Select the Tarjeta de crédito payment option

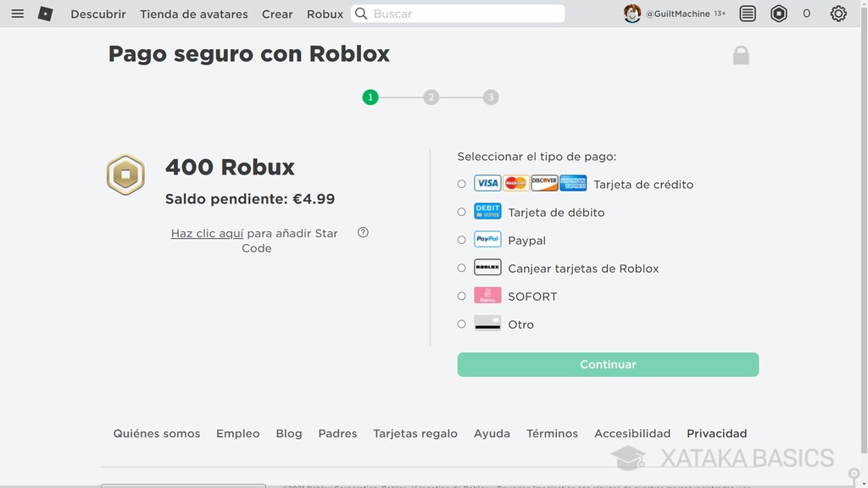(461, 183)
